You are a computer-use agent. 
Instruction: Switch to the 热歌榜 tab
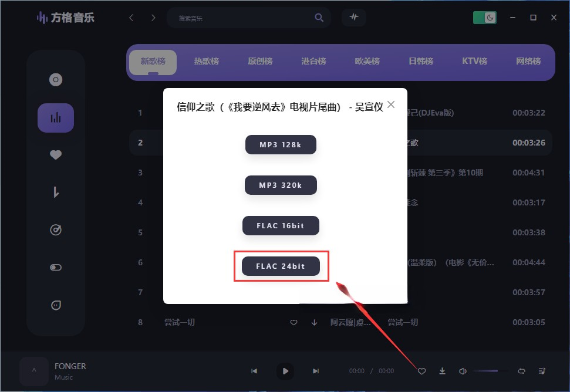pyautogui.click(x=207, y=61)
